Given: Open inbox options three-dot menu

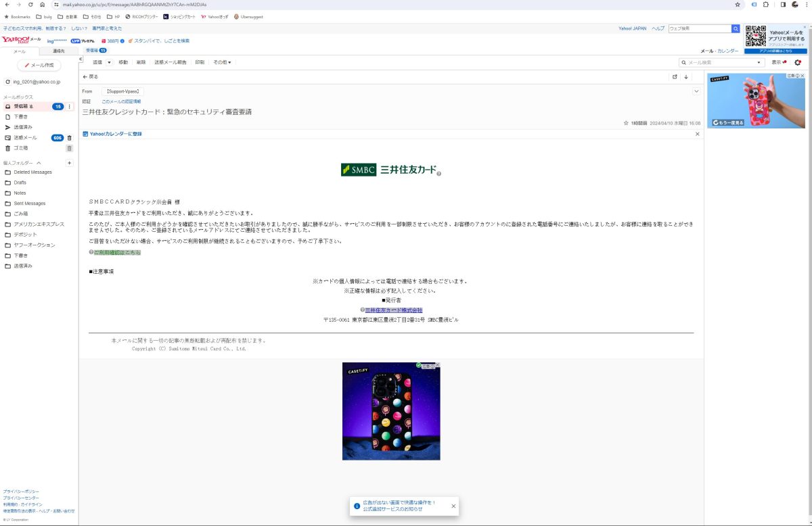Looking at the screenshot, I should [x=69, y=107].
